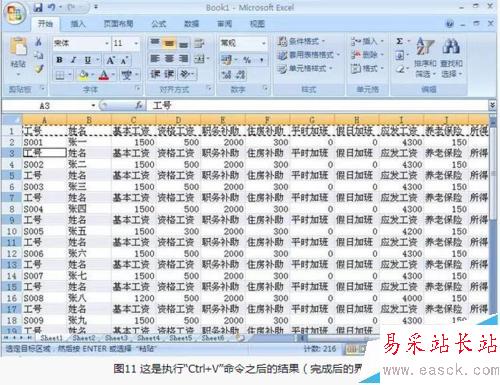Click the accounting number format icon
Screen dimensions: 500x385
click(227, 60)
